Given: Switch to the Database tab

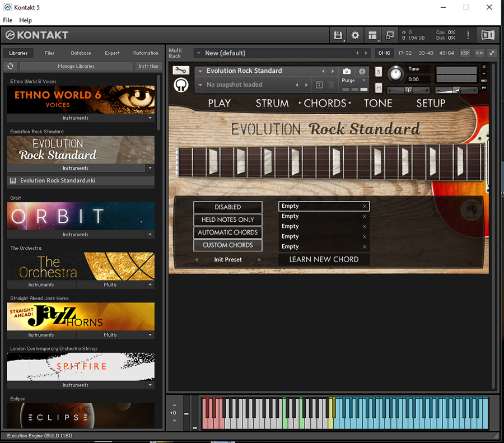Looking at the screenshot, I should coord(81,53).
